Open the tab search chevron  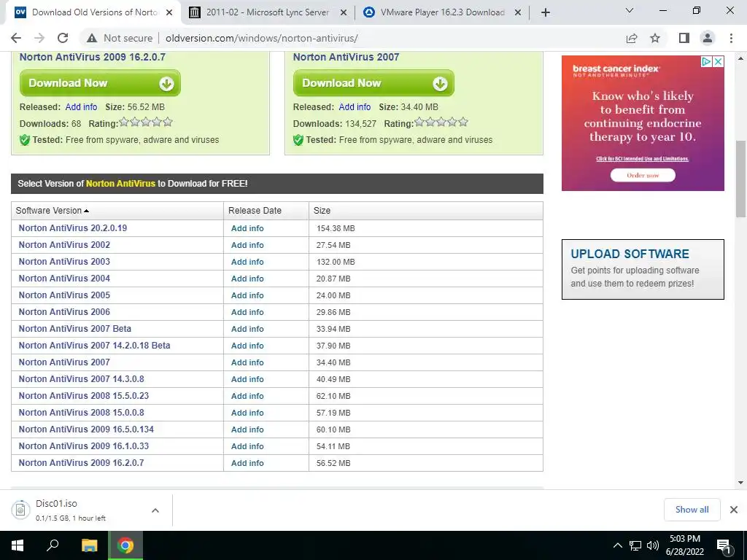[x=630, y=10]
